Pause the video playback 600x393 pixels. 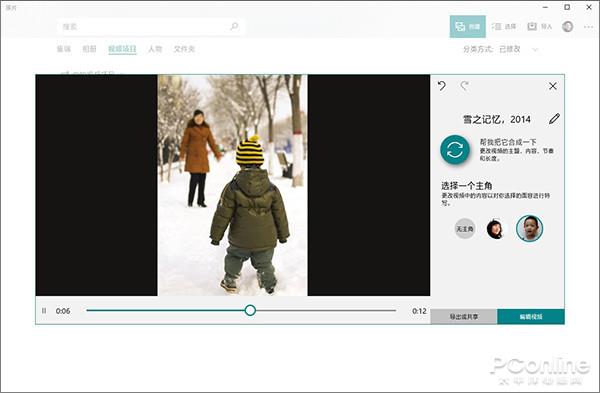(44, 311)
